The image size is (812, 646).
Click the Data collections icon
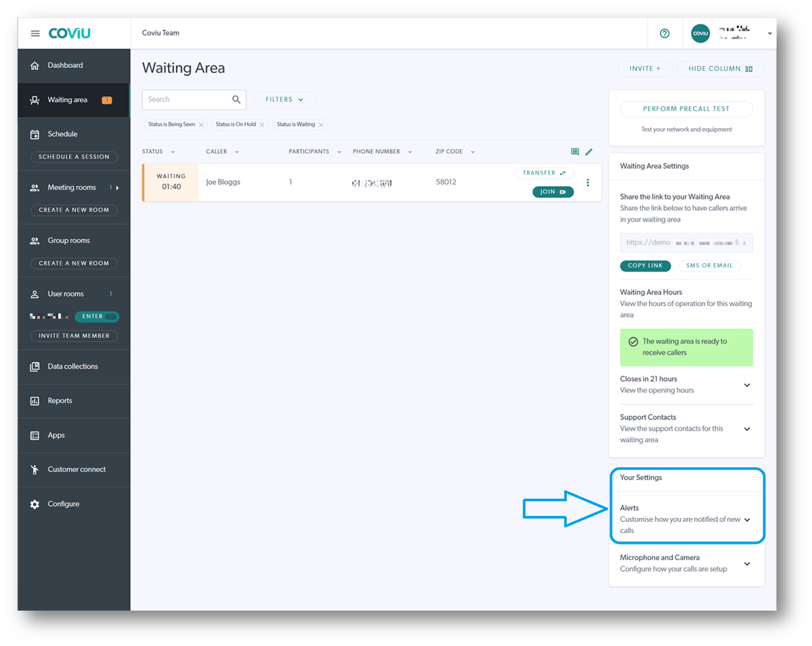click(x=35, y=366)
